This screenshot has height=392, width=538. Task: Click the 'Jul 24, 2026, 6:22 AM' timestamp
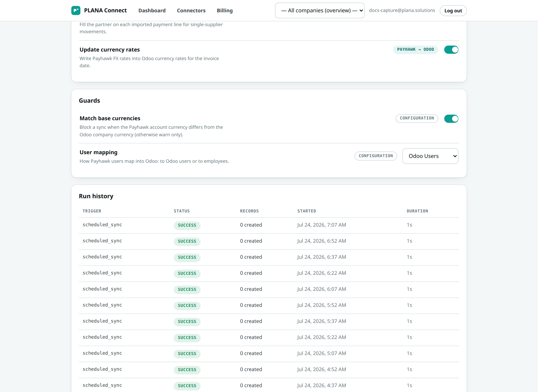[x=321, y=273]
